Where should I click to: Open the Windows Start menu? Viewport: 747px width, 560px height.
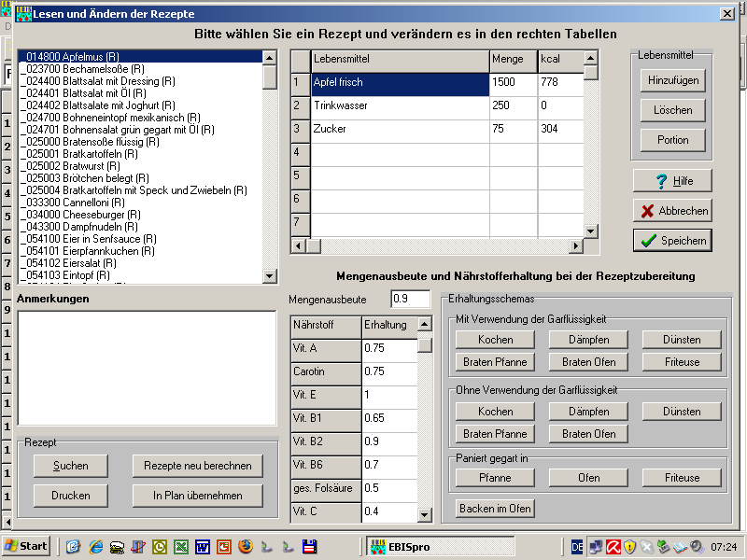[26, 546]
